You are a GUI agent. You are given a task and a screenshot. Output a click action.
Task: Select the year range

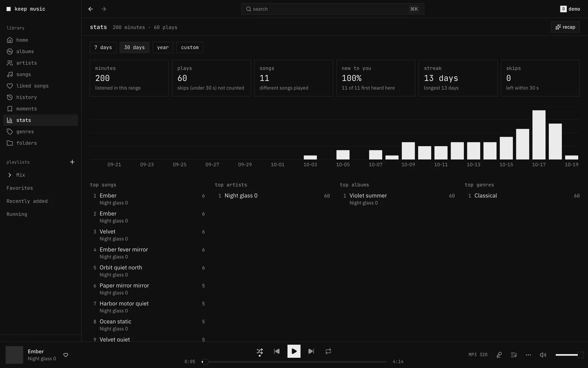(x=163, y=47)
